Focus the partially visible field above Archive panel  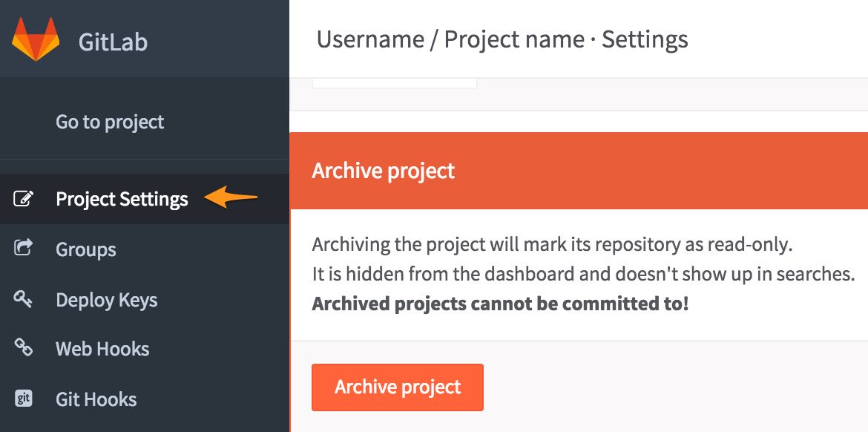(x=395, y=83)
